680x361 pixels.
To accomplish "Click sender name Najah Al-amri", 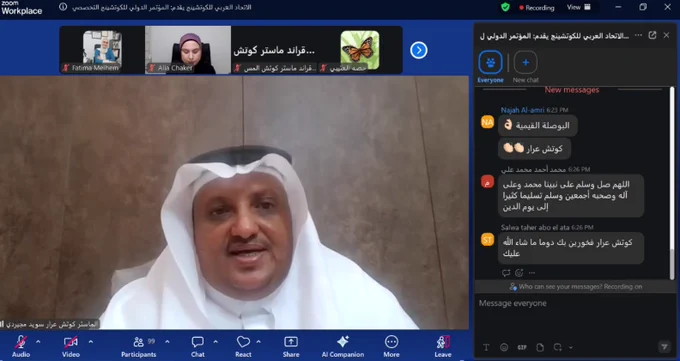I will [x=523, y=110].
